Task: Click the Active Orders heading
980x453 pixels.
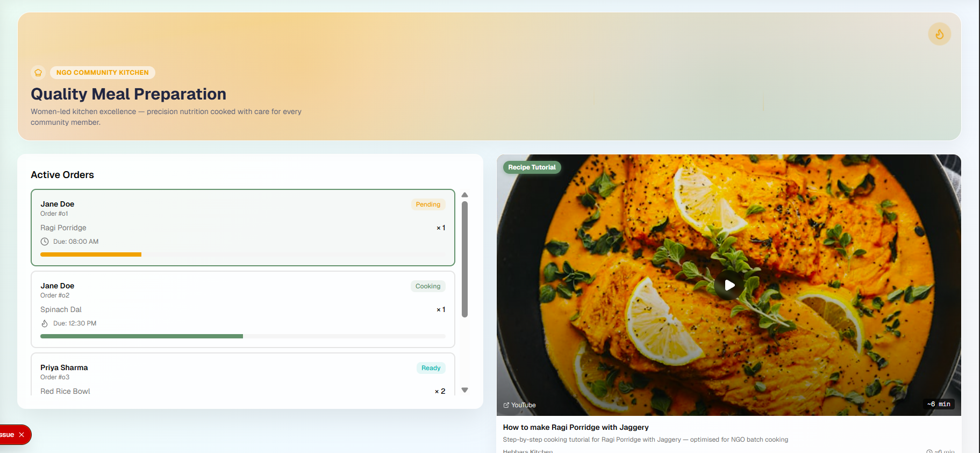Action: 62,175
